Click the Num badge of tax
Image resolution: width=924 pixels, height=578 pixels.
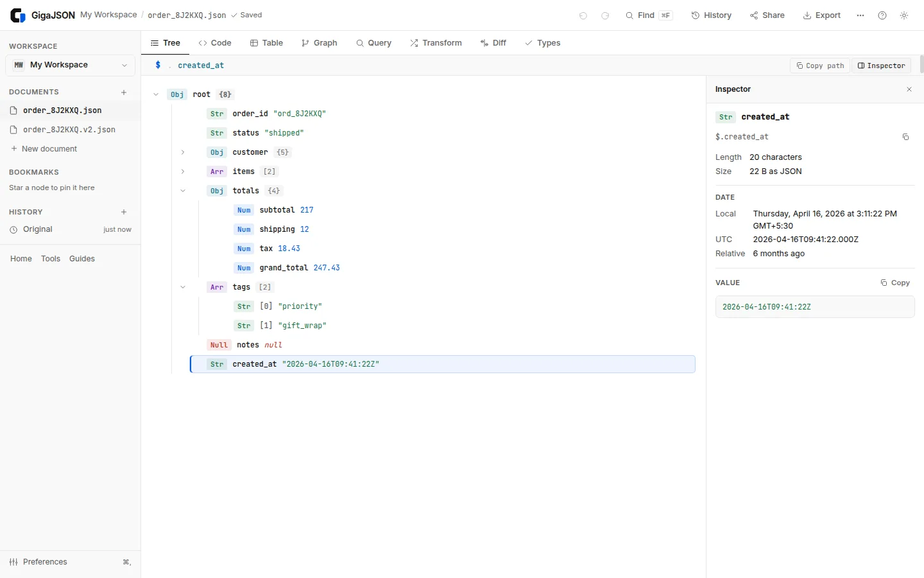[244, 249]
